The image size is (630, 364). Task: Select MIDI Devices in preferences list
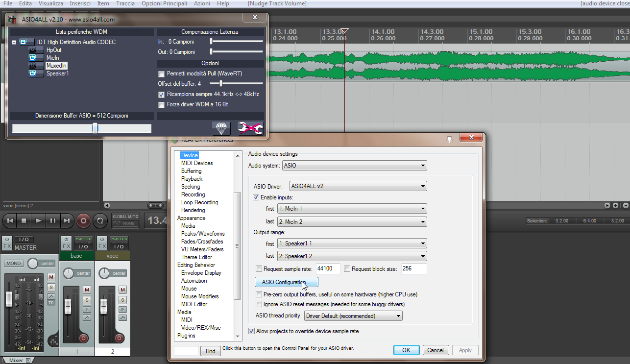[x=197, y=163]
